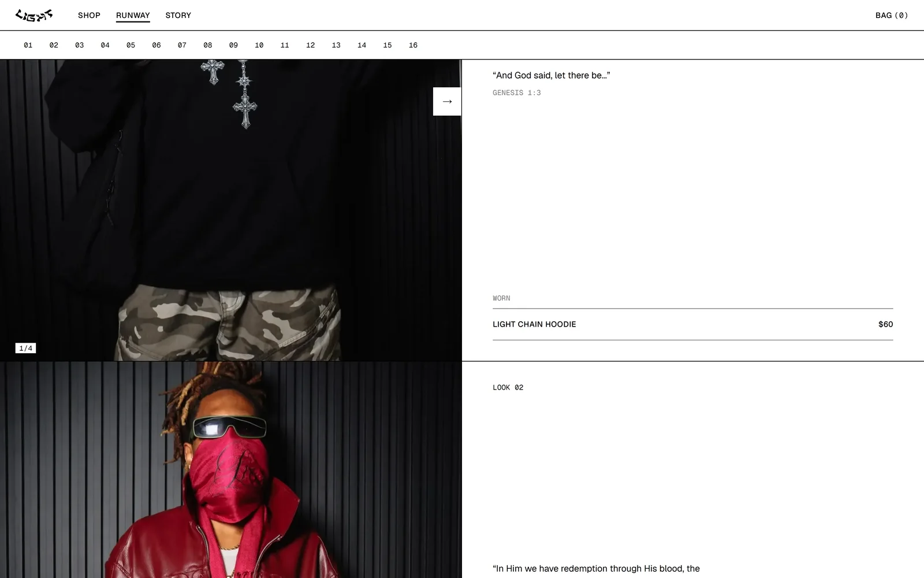Click the black hoodie runway photo
This screenshot has width=924, height=578.
click(231, 210)
